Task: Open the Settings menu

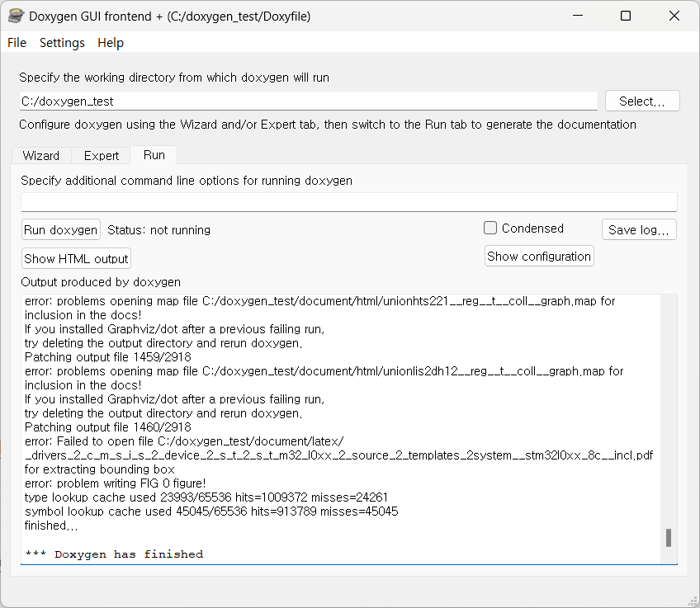Action: click(x=62, y=43)
